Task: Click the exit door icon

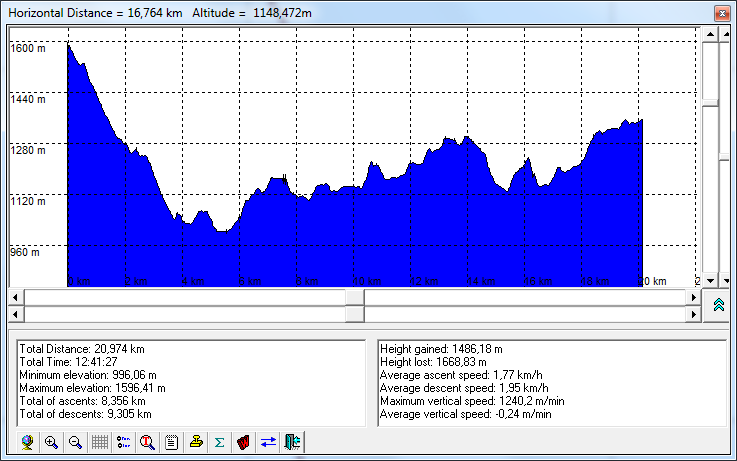Action: pos(292,442)
